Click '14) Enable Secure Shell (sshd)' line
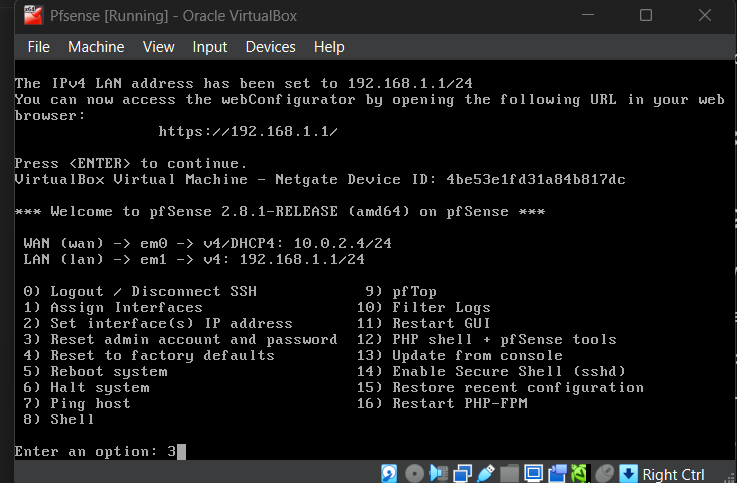The height and width of the screenshot is (483, 737). point(491,371)
